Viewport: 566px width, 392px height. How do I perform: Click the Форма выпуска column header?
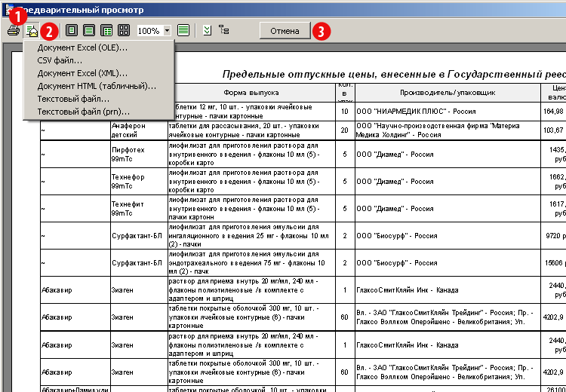pyautogui.click(x=251, y=93)
